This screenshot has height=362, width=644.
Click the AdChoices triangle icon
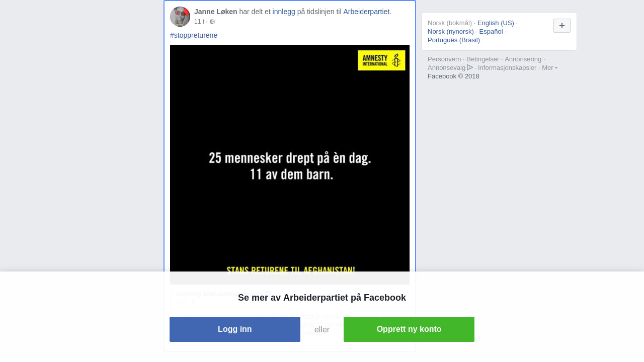(470, 67)
